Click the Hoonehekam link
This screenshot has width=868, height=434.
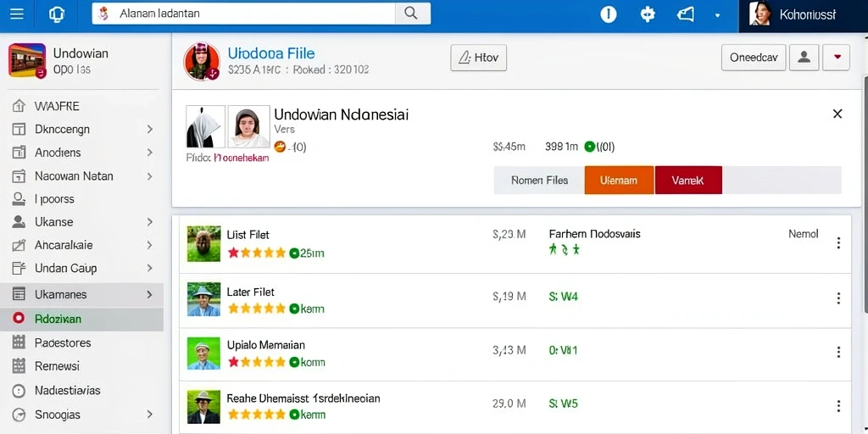point(242,158)
